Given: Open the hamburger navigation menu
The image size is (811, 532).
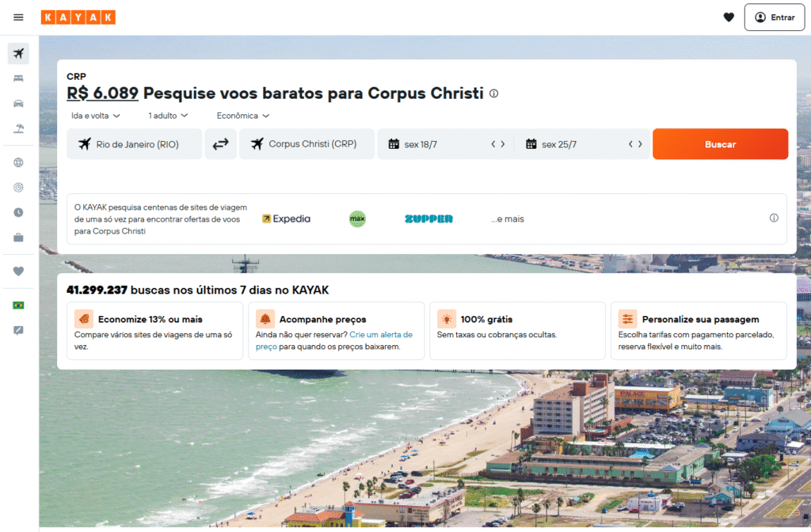Looking at the screenshot, I should (x=18, y=17).
